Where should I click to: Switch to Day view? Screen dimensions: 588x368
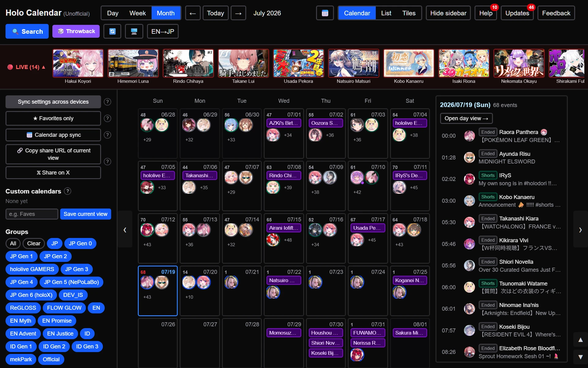113,13
